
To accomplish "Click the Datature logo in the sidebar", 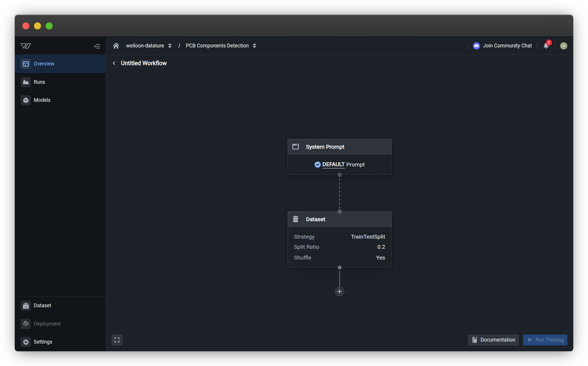I will [x=26, y=46].
